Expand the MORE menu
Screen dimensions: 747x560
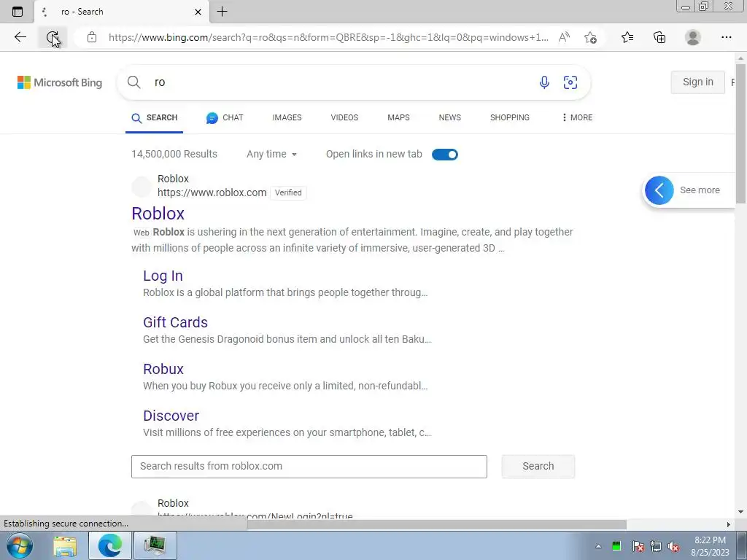(577, 117)
